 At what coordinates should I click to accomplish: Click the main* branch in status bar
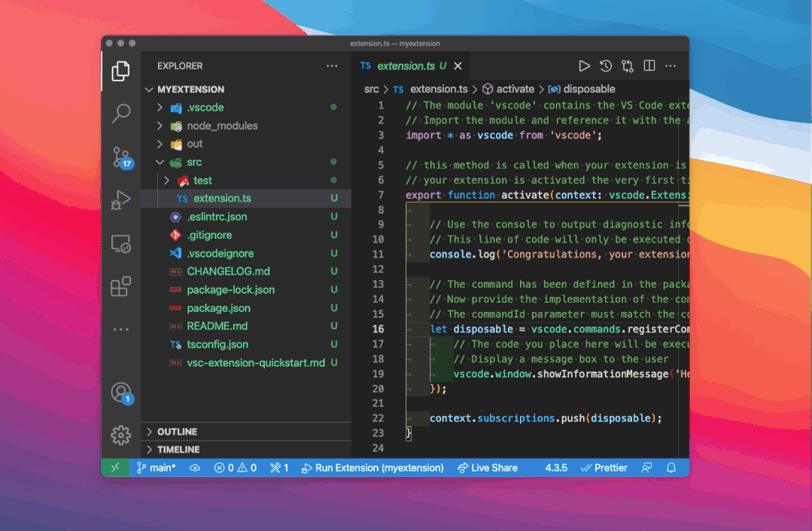(157, 468)
